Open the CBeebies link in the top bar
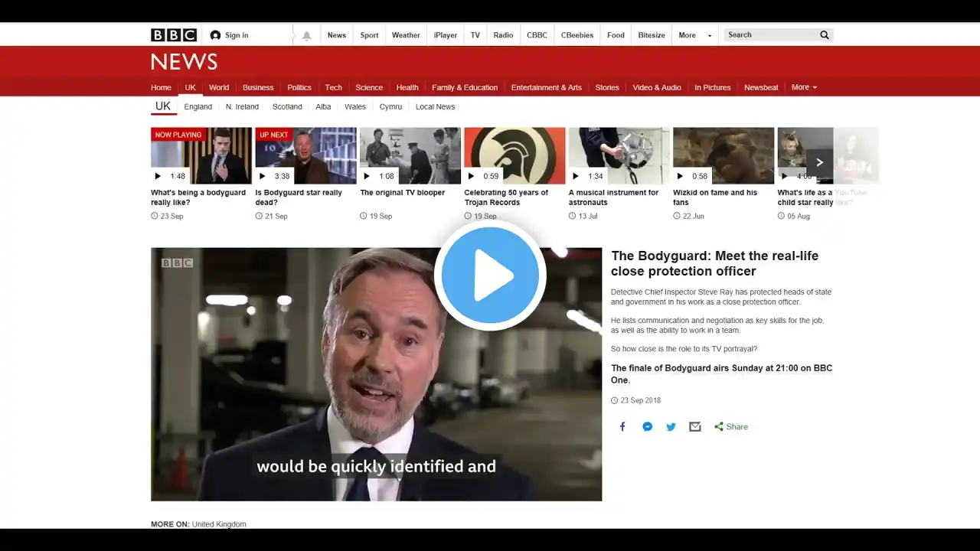The width and height of the screenshot is (980, 551). click(x=577, y=35)
